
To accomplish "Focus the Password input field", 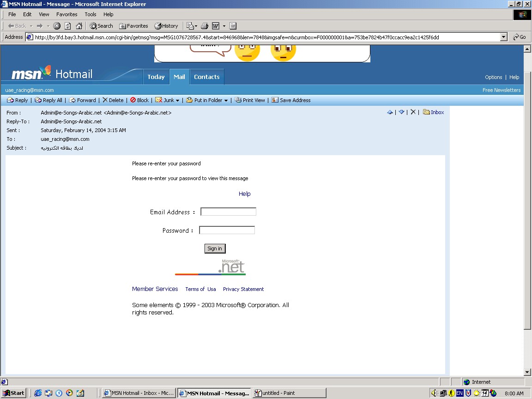I will (227, 230).
